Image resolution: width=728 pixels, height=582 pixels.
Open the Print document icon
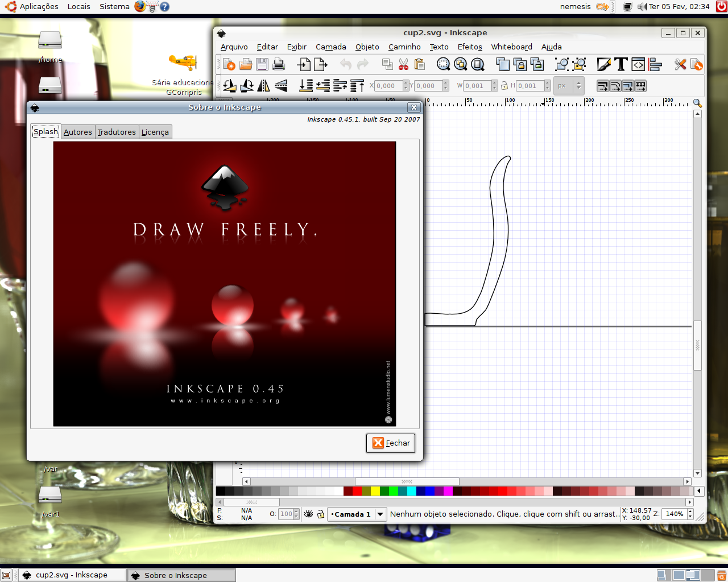point(279,65)
